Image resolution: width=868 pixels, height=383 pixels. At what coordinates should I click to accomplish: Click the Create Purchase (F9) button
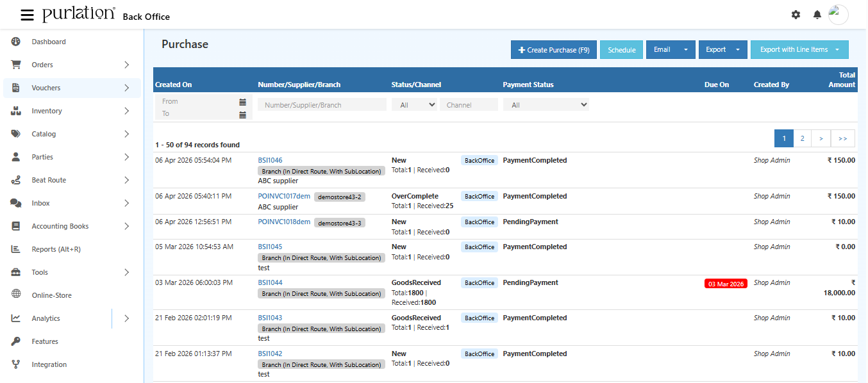tap(553, 49)
